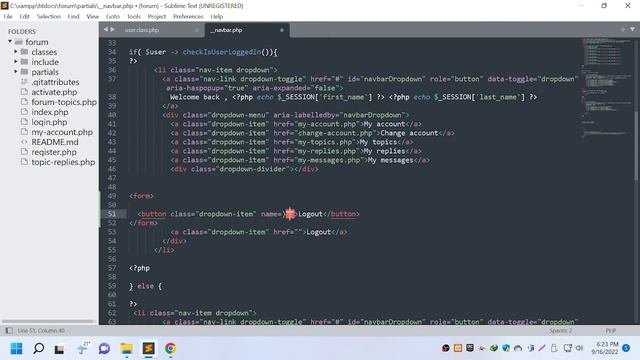The height and width of the screenshot is (360, 640).
Task: Open the Find menu
Action: [x=73, y=16]
